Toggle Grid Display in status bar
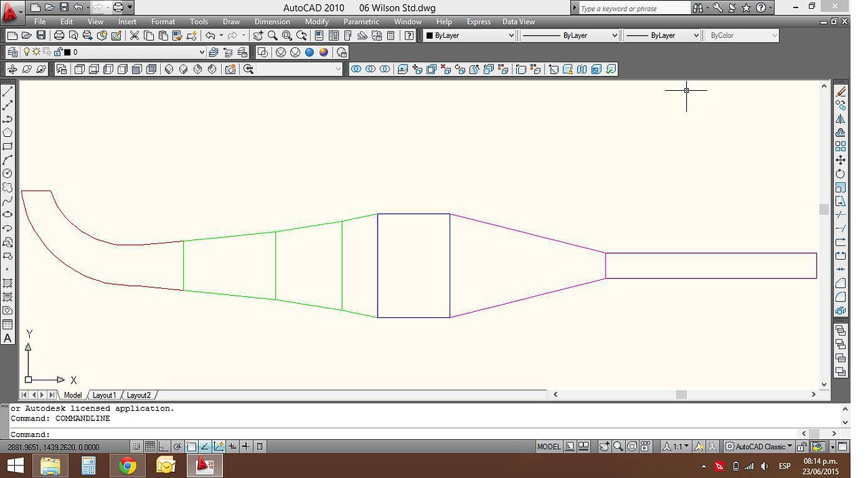The height and width of the screenshot is (478, 868). point(150,447)
